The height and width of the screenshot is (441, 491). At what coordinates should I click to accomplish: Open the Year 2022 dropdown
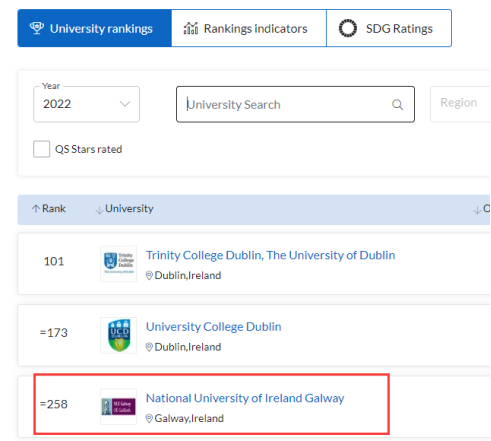[x=86, y=104]
